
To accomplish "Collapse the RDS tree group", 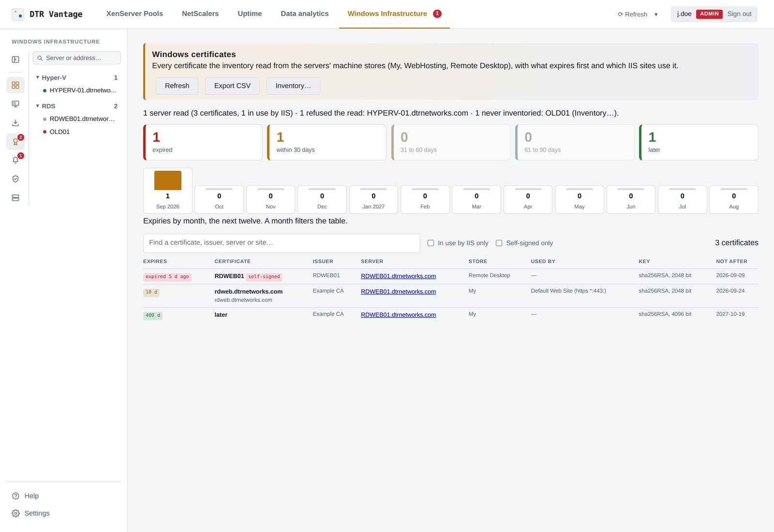I will click(x=38, y=106).
